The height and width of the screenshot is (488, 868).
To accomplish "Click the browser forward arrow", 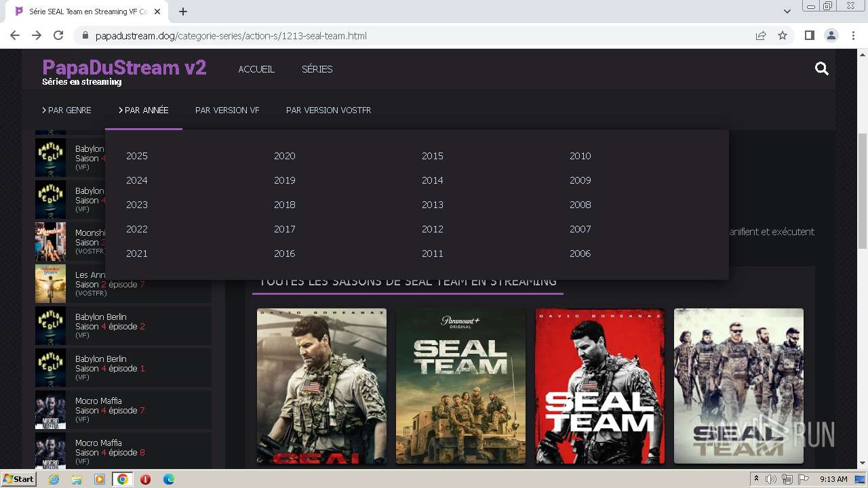I will (37, 35).
